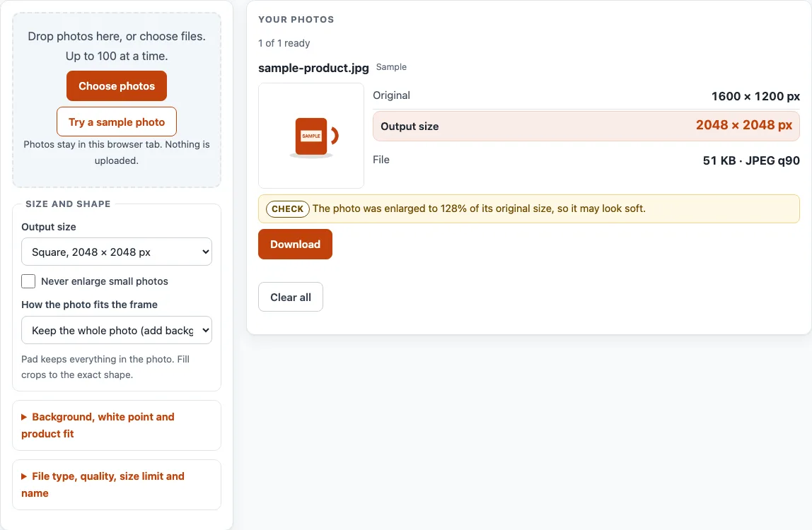Click the 51 KB · JPEG q90 file value
Screen dimensions: 812x530
(x=751, y=160)
